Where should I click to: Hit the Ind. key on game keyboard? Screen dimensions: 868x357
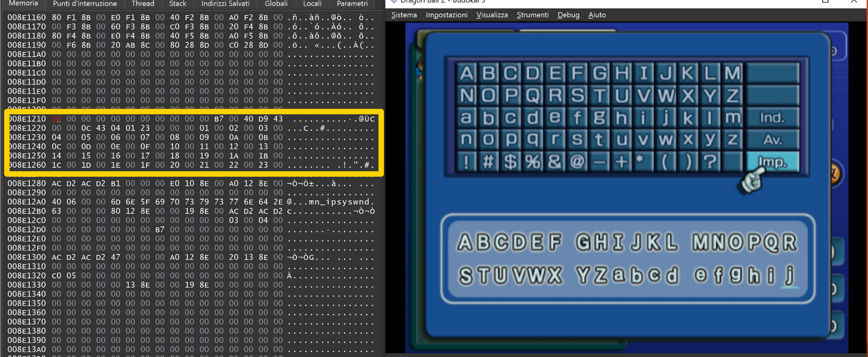[773, 118]
